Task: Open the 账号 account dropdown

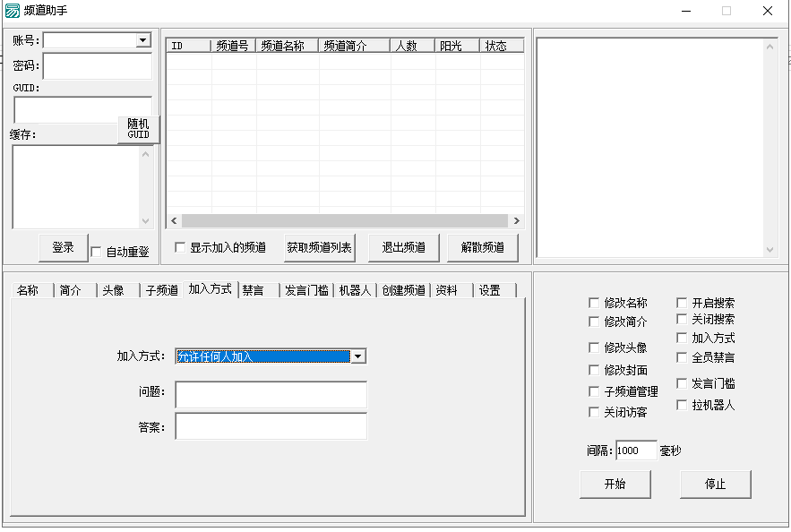Action: click(x=143, y=40)
